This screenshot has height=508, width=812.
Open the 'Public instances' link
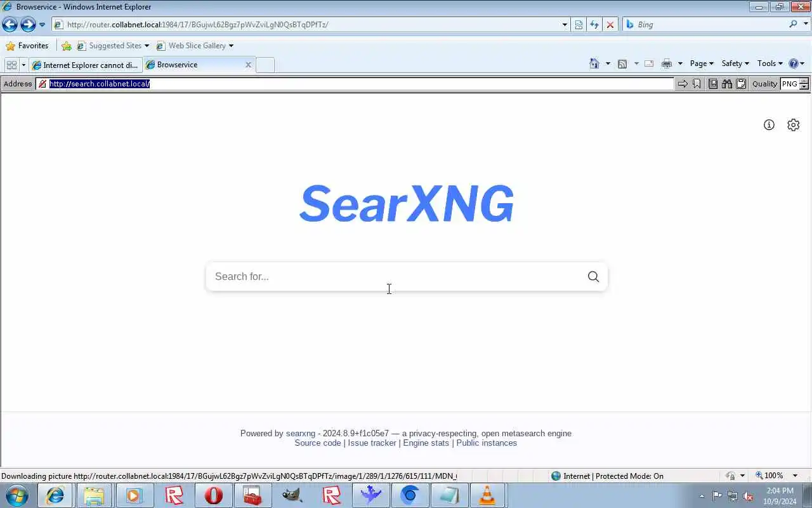coord(487,443)
